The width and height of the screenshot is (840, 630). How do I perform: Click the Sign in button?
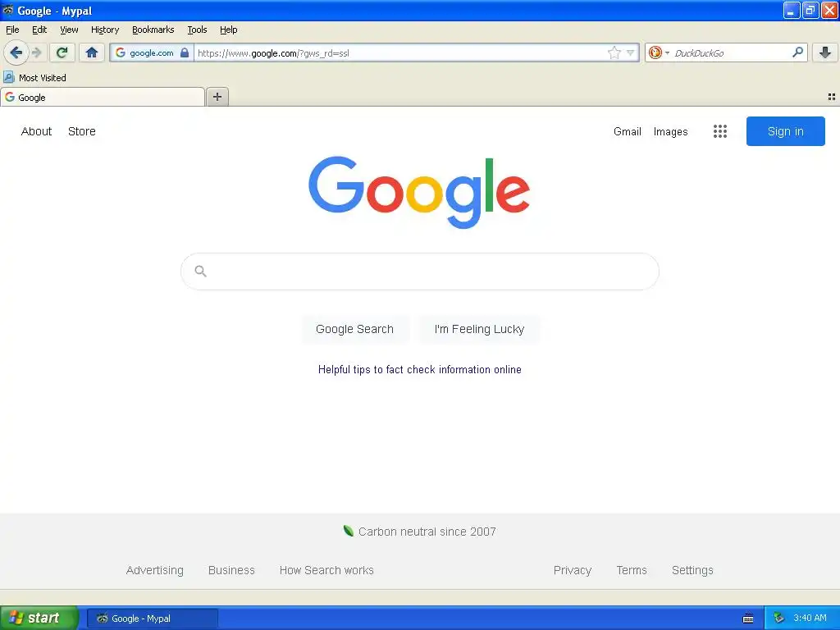(785, 131)
